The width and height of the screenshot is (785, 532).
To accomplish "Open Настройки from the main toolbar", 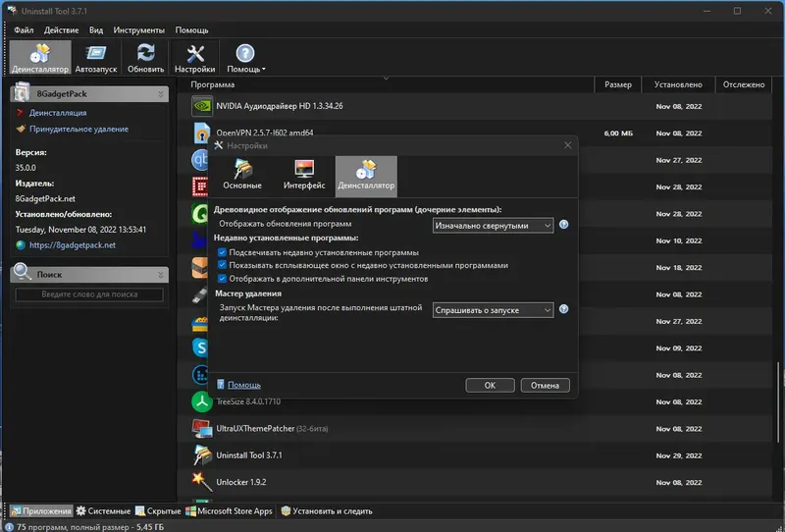I will (194, 58).
